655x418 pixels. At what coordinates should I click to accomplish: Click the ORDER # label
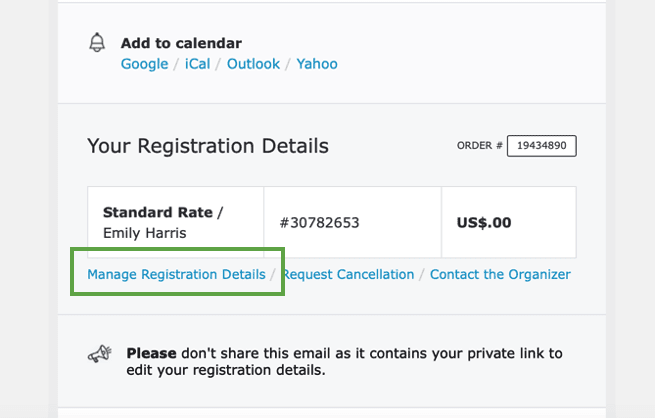click(479, 146)
